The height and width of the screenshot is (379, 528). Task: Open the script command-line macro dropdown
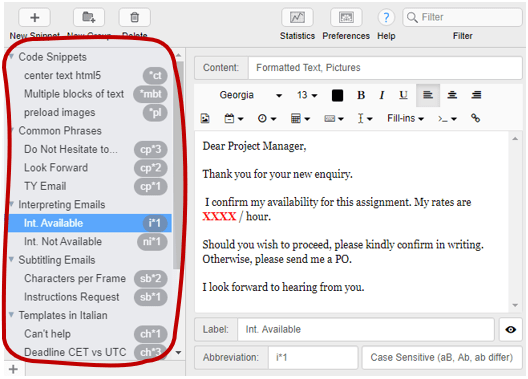tap(447, 118)
